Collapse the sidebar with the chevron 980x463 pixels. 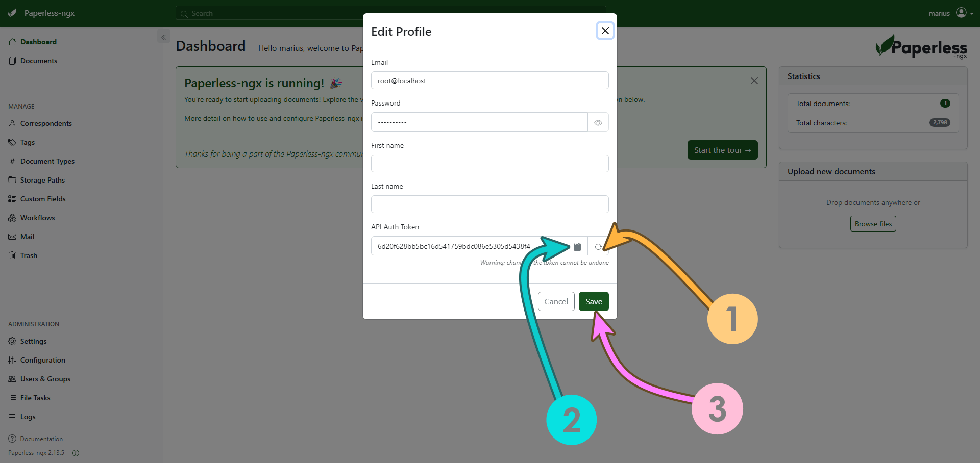[163, 37]
